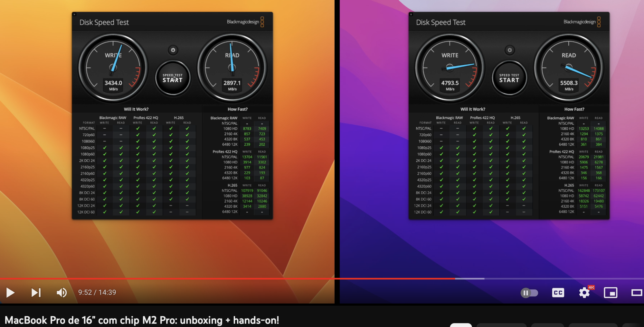
Task: Click the 173107 read value
Action: (x=599, y=191)
